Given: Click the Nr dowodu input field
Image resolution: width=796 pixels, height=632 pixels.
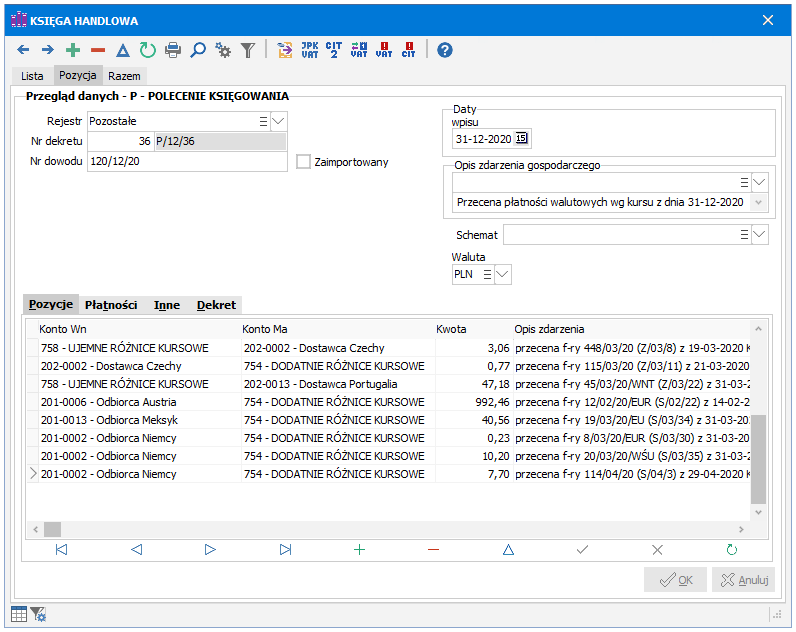Looking at the screenshot, I should point(186,161).
